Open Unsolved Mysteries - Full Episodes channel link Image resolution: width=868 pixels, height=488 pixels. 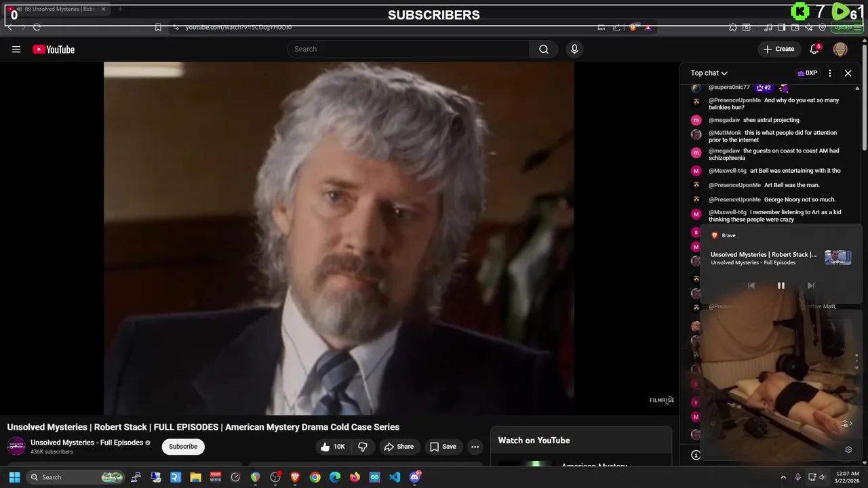[87, 443]
